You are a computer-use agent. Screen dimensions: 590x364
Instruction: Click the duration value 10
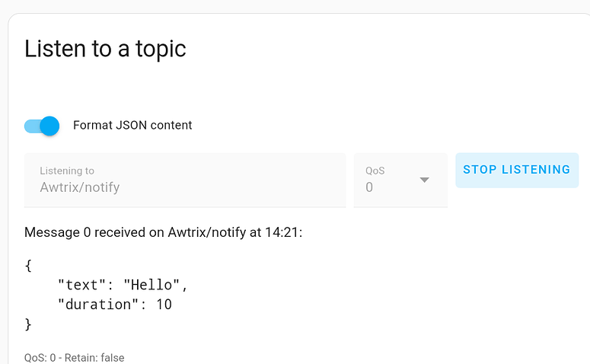(x=163, y=305)
